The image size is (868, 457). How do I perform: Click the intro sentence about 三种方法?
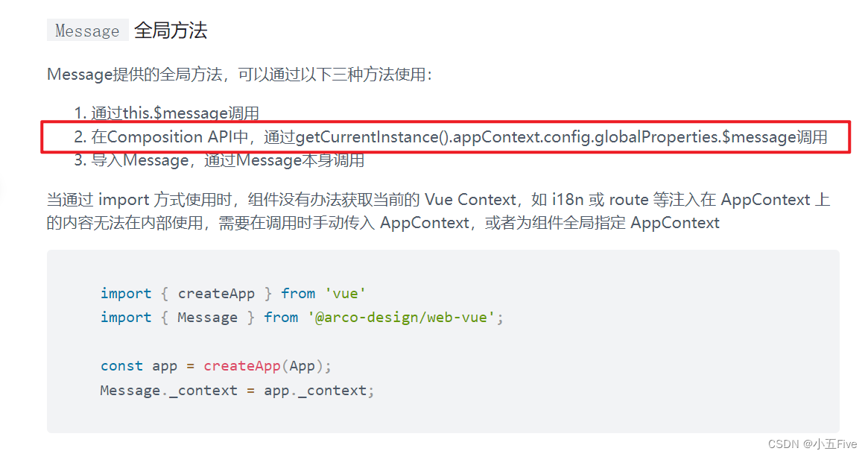239,75
